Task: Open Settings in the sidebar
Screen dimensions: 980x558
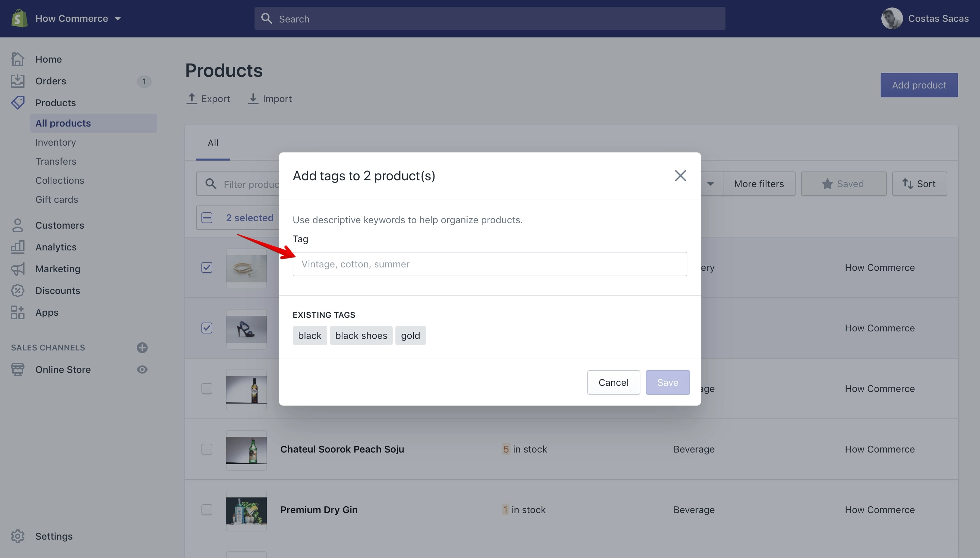Action: tap(54, 536)
